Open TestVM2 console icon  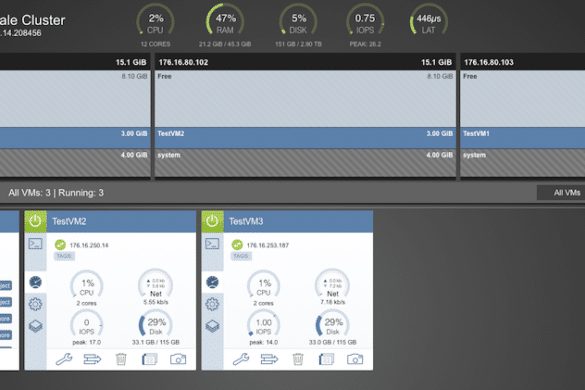tap(35, 244)
